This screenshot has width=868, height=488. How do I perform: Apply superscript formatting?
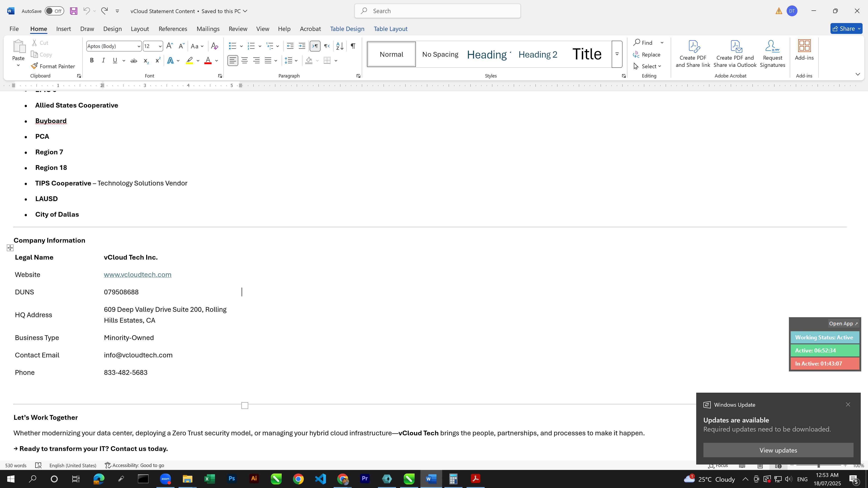(158, 61)
